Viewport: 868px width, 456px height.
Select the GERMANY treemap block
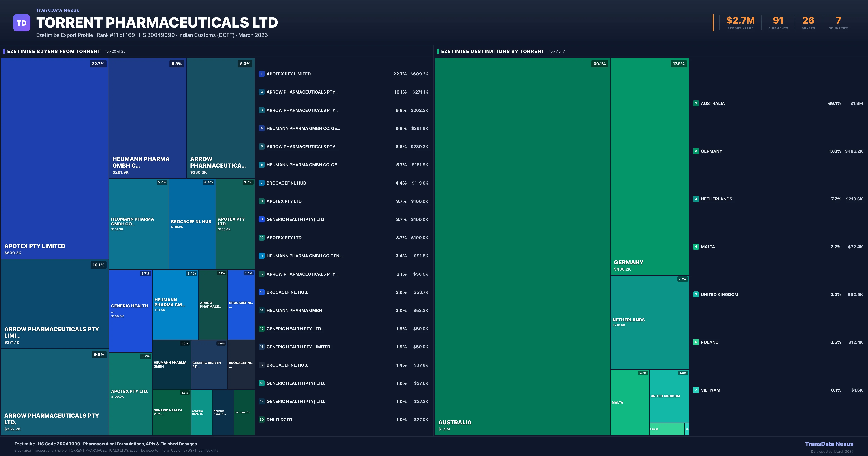[649, 167]
